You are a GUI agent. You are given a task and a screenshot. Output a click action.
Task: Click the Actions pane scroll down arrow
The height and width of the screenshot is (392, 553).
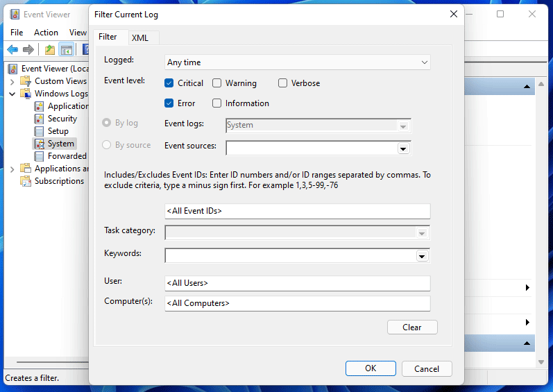pos(541,362)
